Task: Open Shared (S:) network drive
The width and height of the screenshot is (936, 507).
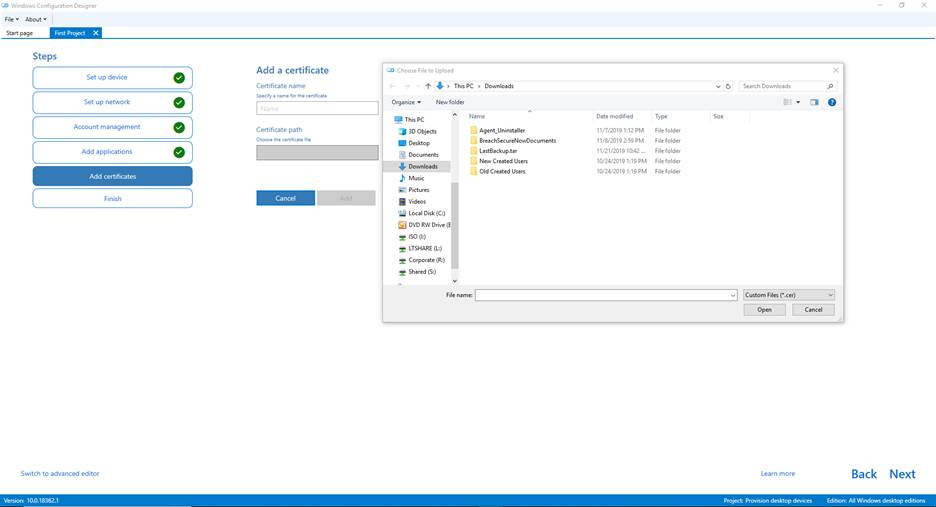Action: coord(421,272)
